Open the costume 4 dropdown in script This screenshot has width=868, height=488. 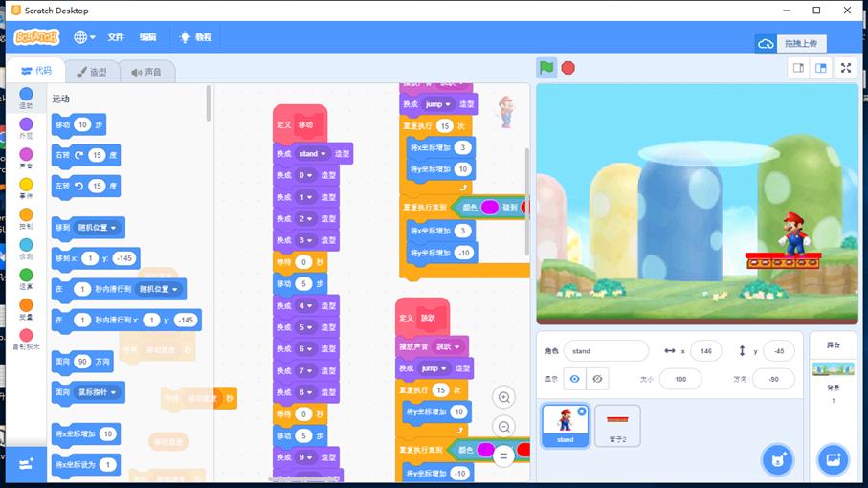[x=305, y=305]
